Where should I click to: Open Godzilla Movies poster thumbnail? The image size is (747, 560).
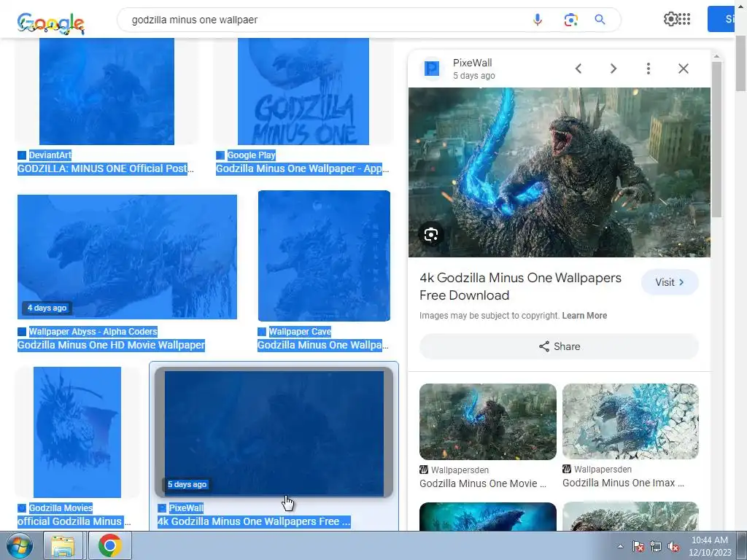[x=77, y=432]
